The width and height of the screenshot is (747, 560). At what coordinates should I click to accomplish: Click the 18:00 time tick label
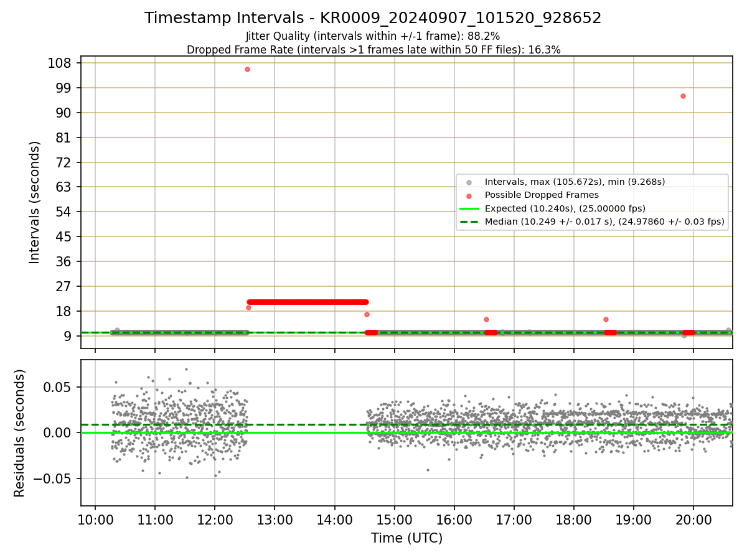point(574,519)
